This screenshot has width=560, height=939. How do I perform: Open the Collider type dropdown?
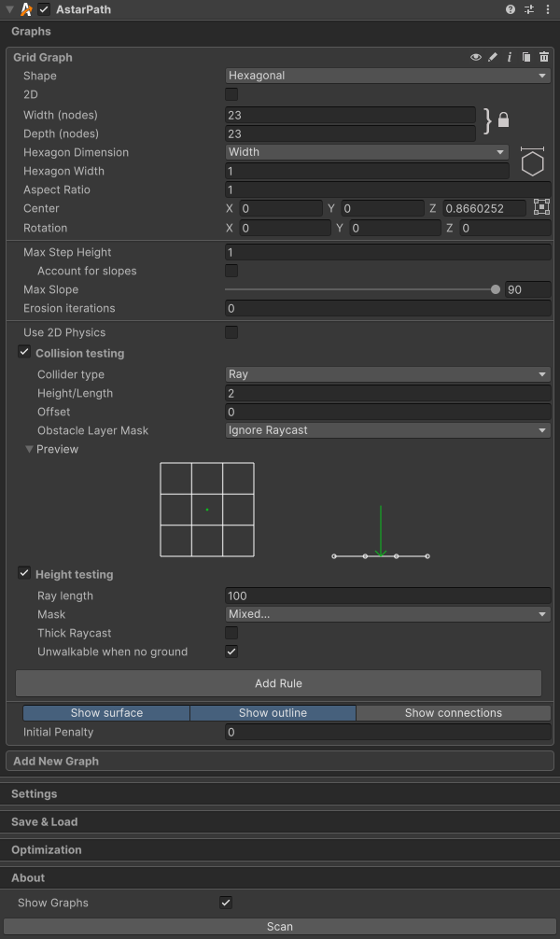click(387, 374)
